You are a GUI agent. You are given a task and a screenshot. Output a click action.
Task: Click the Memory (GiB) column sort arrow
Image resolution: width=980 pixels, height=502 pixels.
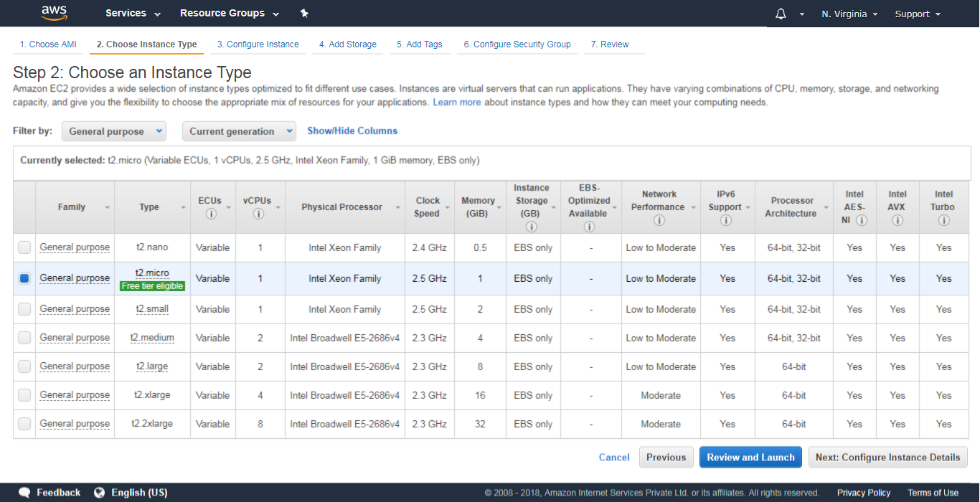[499, 207]
